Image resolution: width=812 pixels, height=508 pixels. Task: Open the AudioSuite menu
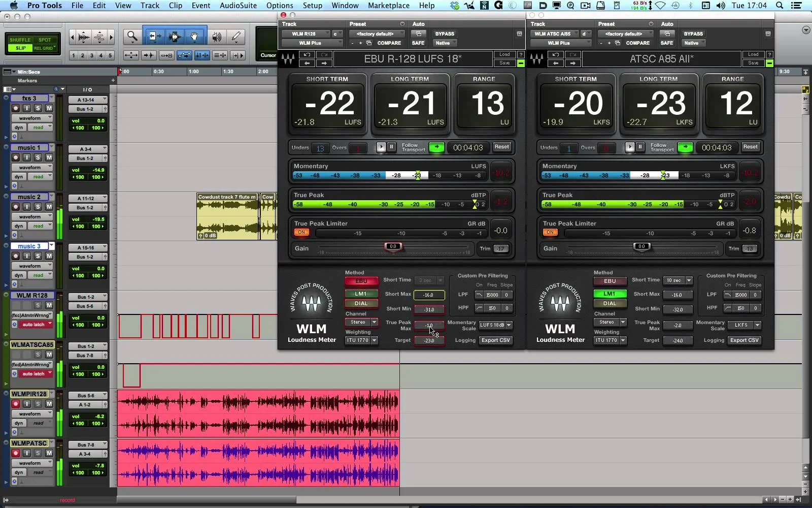pos(238,6)
